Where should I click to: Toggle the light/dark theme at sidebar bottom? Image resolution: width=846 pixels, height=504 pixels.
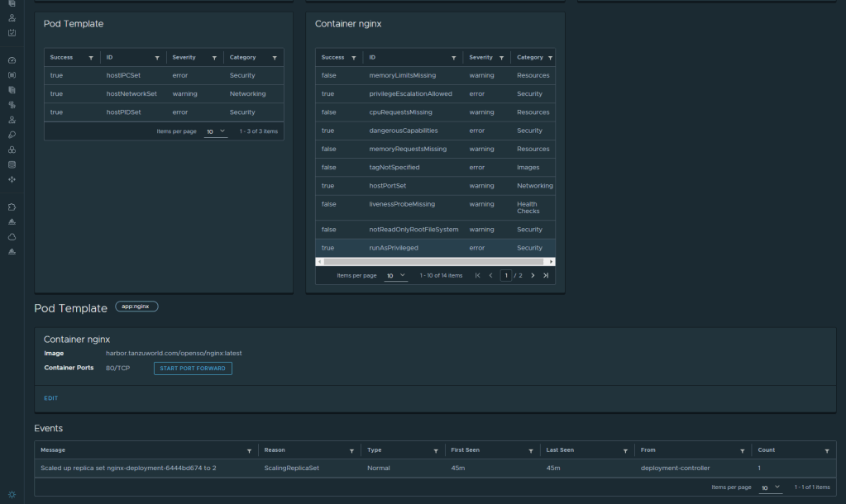[x=12, y=494]
